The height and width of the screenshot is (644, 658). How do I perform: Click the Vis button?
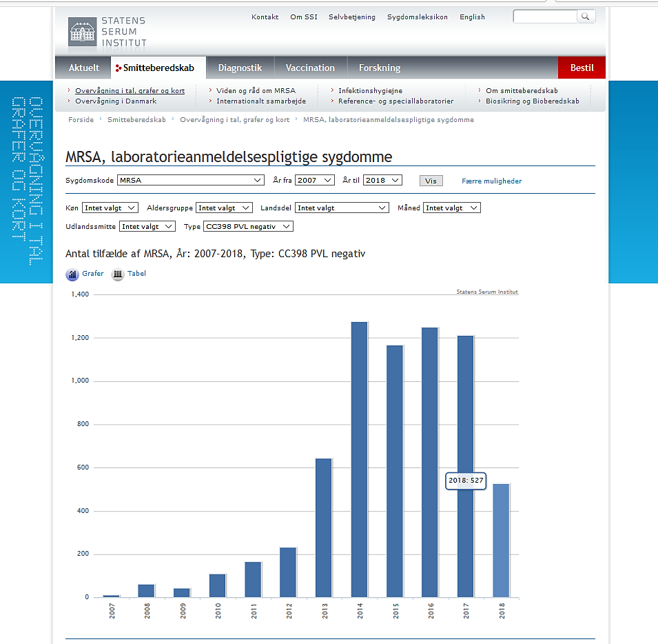point(431,181)
